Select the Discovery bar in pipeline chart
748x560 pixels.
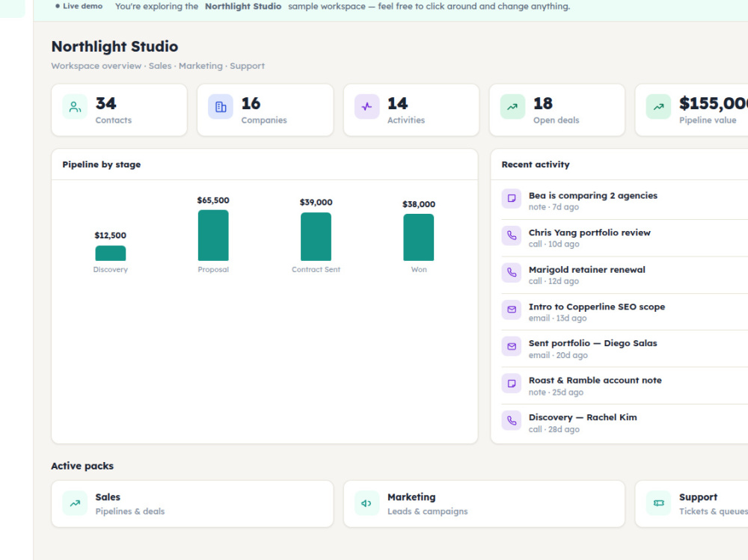110,253
